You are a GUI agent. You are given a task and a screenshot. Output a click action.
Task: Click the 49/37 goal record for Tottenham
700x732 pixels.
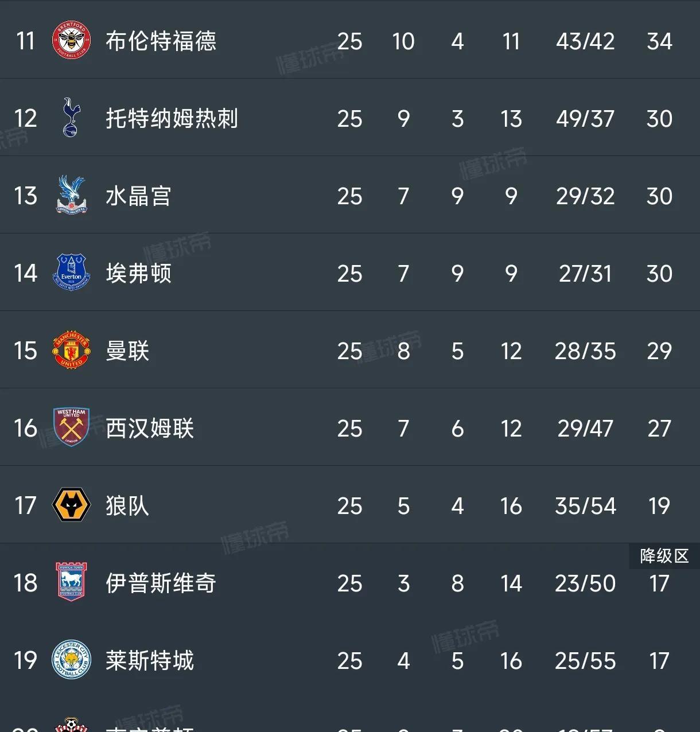point(585,118)
